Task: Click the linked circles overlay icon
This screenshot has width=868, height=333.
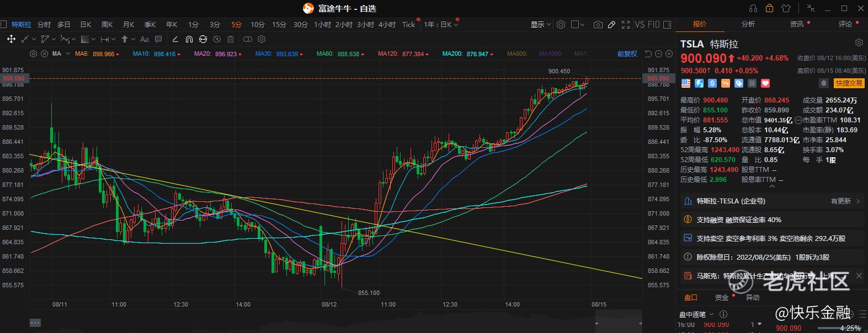Action: click(x=248, y=39)
